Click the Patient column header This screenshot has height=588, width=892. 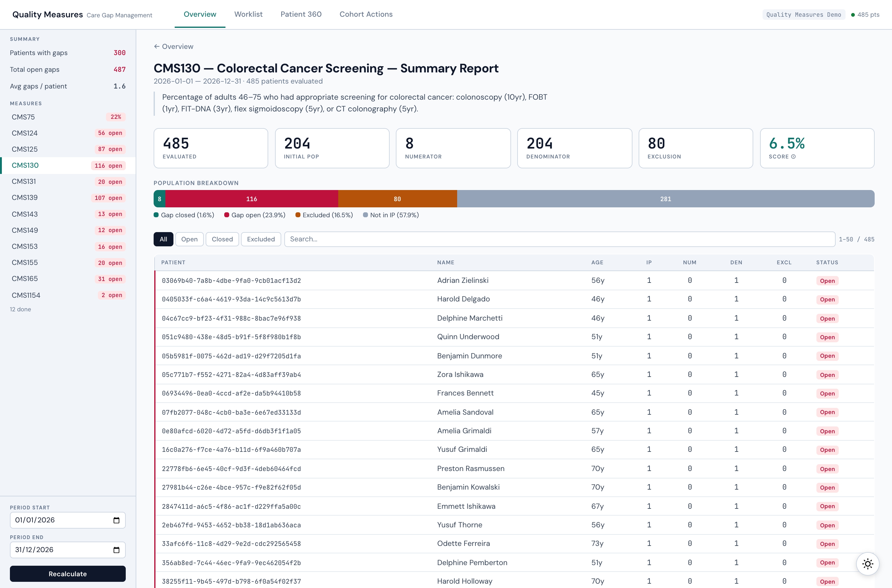tap(173, 262)
